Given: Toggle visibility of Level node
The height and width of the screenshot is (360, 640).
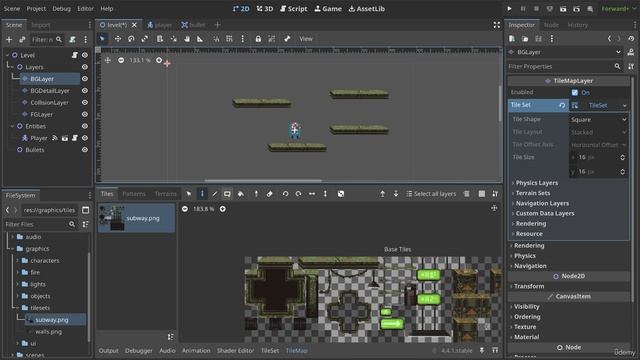Looking at the screenshot, I should 84,55.
